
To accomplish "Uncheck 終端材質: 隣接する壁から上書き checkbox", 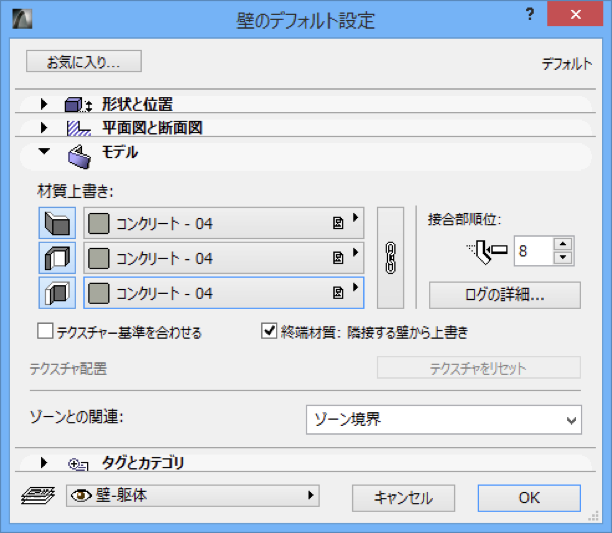I will click(x=269, y=331).
